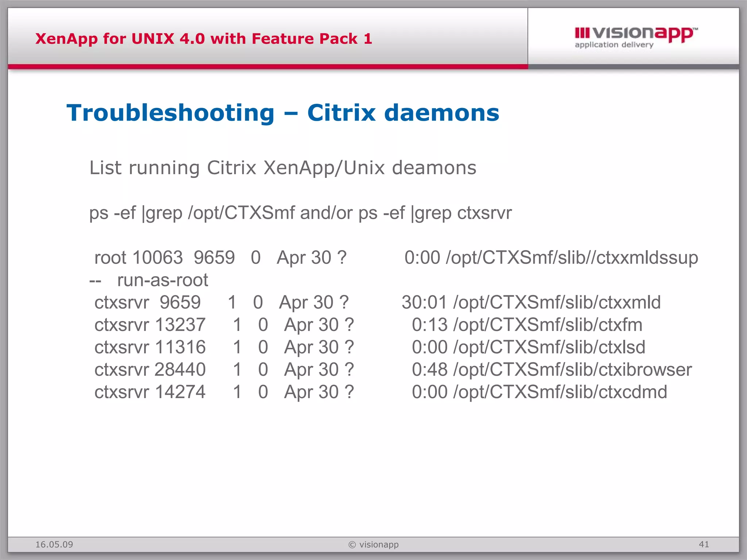The width and height of the screenshot is (747, 560).
Task: Select the '/opt/CTXSmf/slib/ctxxmld' path
Action: click(557, 303)
